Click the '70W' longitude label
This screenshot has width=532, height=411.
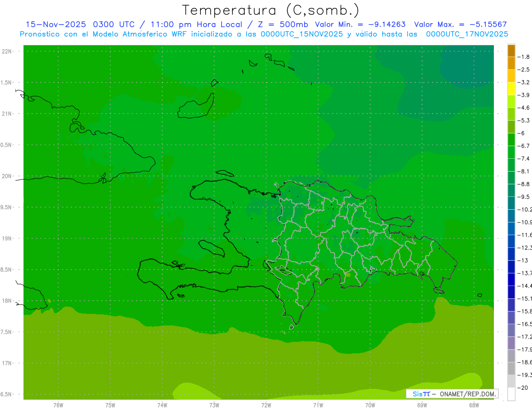point(370,405)
